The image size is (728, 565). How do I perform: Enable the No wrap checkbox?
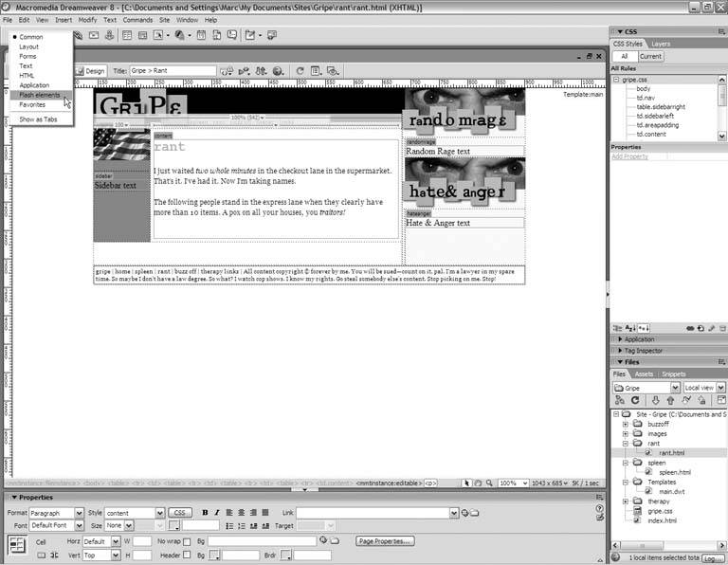(187, 541)
